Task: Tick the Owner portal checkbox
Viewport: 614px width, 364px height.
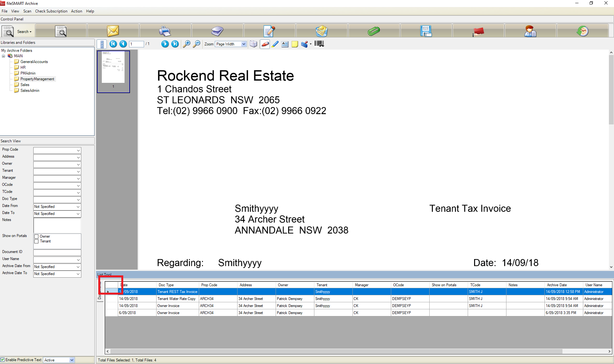Action: click(x=36, y=237)
